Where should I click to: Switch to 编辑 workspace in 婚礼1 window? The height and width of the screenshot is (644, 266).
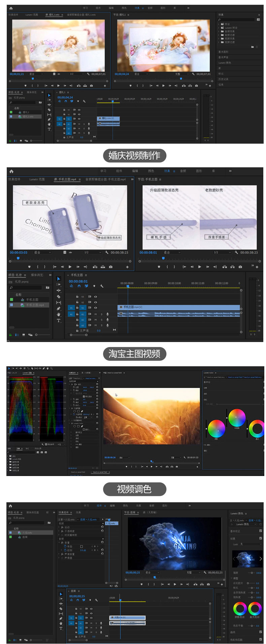click(x=111, y=8)
